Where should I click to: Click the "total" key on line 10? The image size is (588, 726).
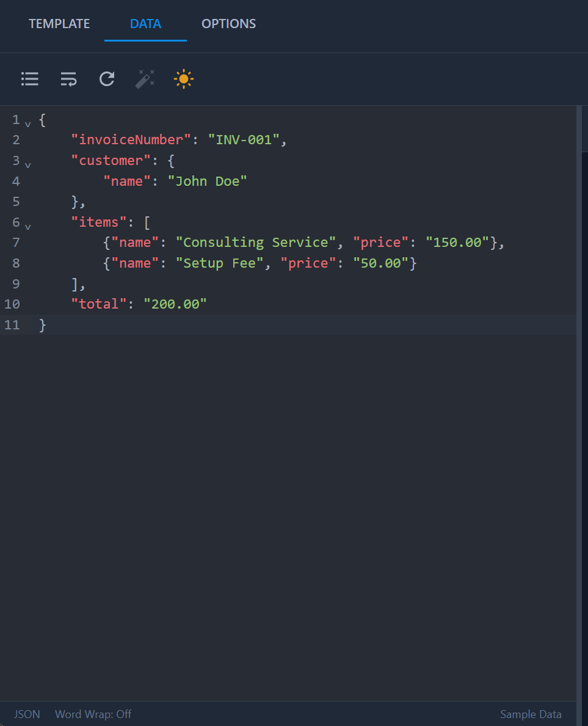tap(98, 304)
